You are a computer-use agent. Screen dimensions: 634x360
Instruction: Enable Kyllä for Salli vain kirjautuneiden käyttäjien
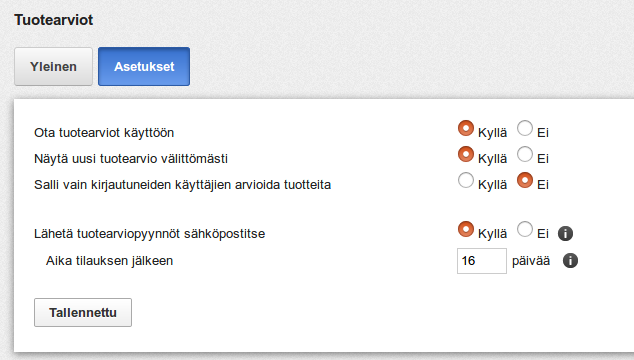tap(466, 180)
